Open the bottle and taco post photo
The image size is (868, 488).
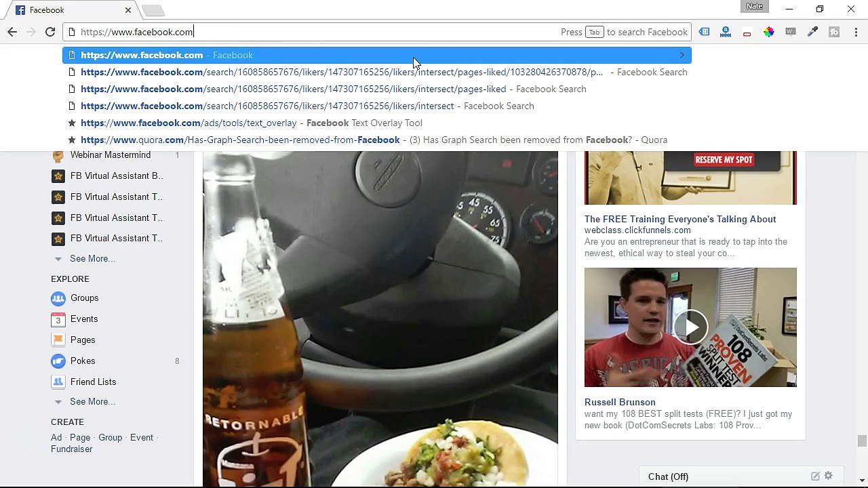pyautogui.click(x=380, y=319)
